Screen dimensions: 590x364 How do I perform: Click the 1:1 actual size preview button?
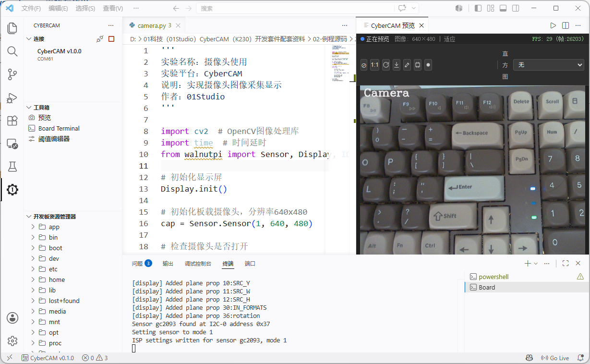pyautogui.click(x=375, y=65)
